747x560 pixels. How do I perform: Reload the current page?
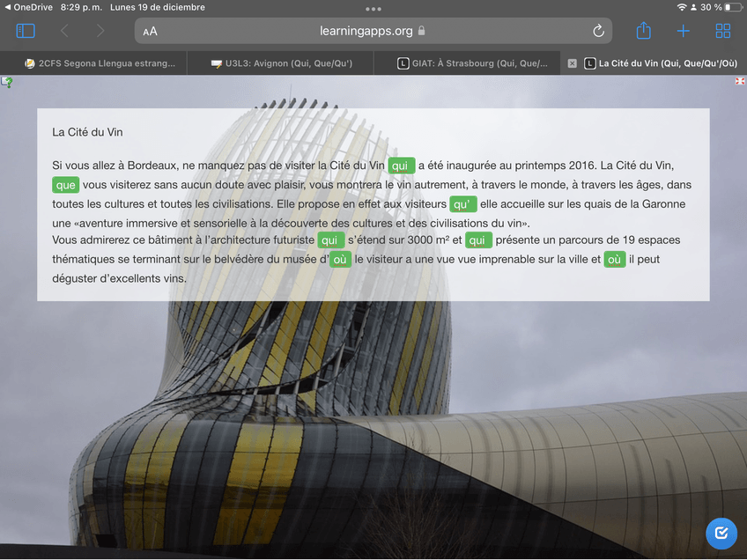(598, 31)
